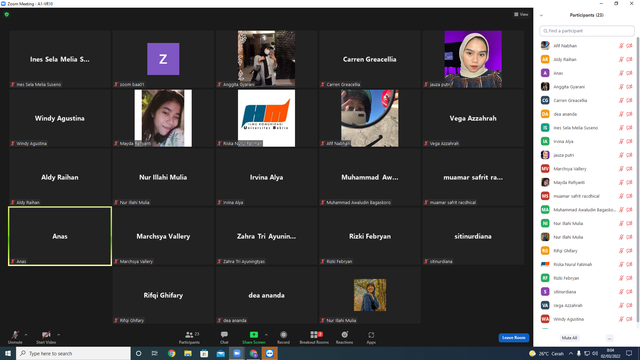Click the Record icon

(283, 335)
